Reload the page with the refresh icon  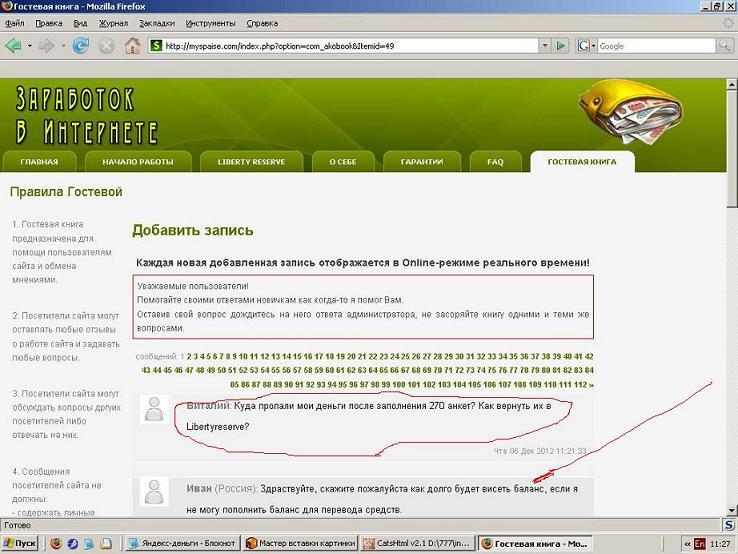[81, 45]
